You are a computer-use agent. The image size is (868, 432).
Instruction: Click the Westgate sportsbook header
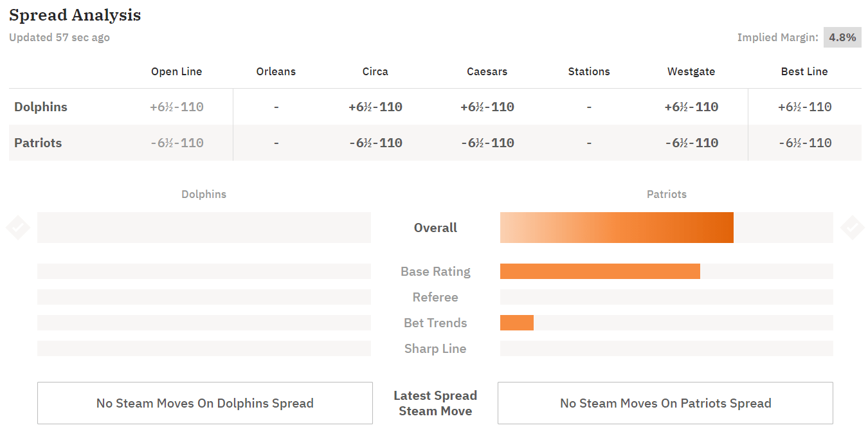pos(691,71)
